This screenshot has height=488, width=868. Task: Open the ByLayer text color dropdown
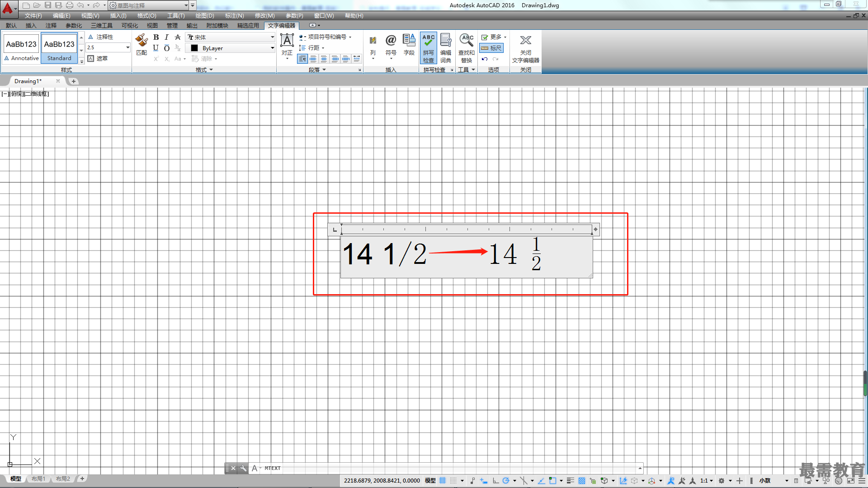231,48
